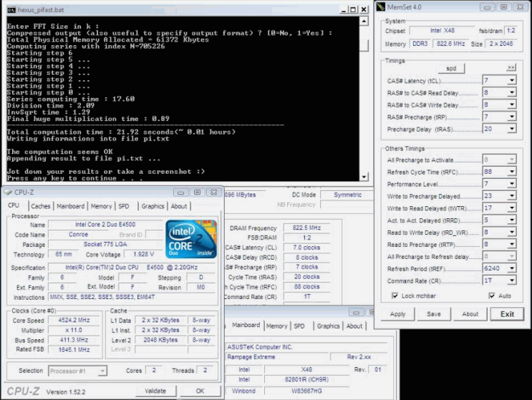Maximize the MemSet 4.0 window
This screenshot has width=532, height=400.
[503, 6]
